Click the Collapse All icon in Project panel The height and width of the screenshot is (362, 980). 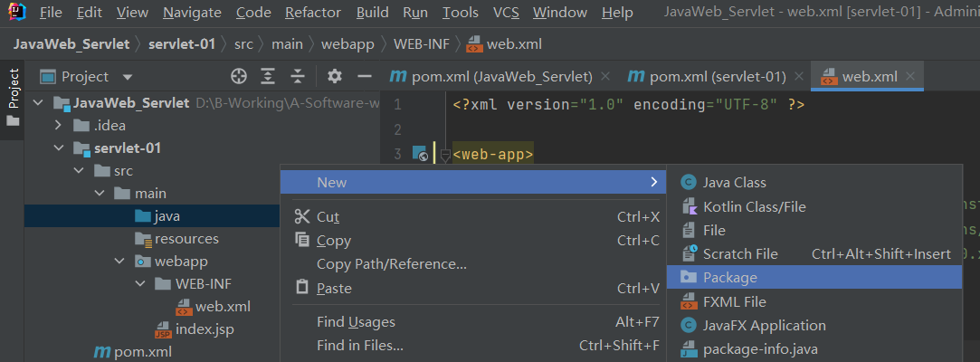[297, 77]
